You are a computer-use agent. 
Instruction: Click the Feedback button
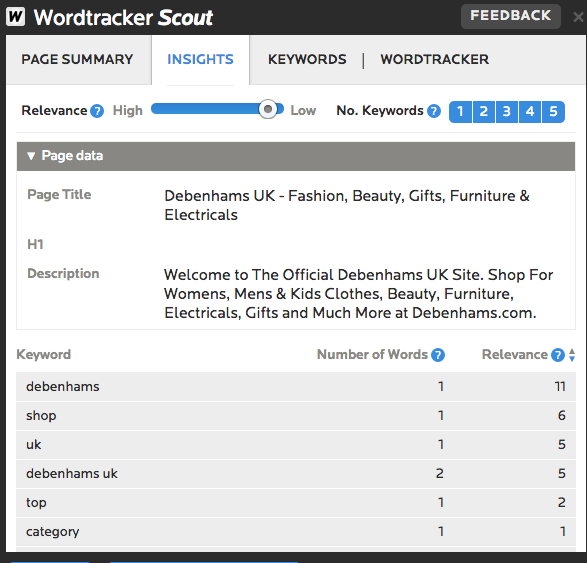pos(511,16)
